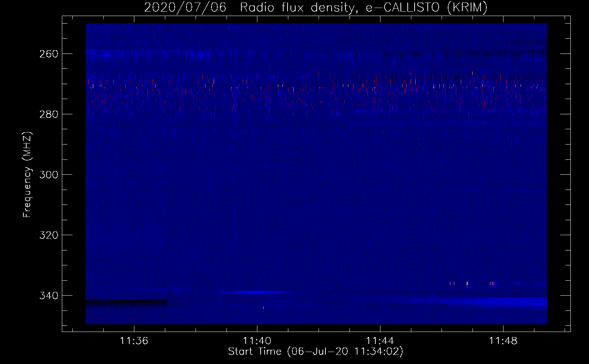
Task: Click the date "2020/07/06" in the title
Action: click(185, 8)
